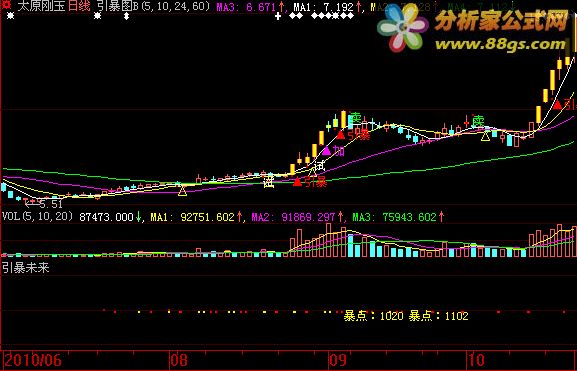Click the red 引暴 triangle signal near late August
Viewport: 577px width, 371px height.
(297, 181)
